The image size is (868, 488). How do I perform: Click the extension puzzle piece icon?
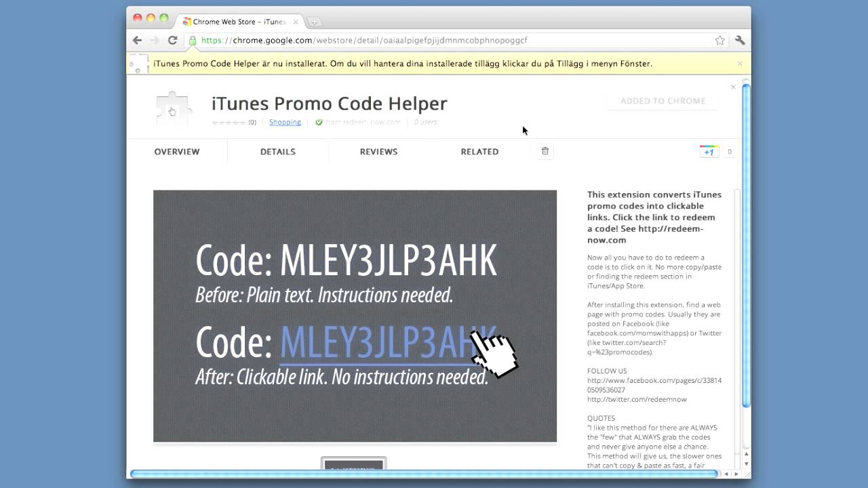click(173, 110)
